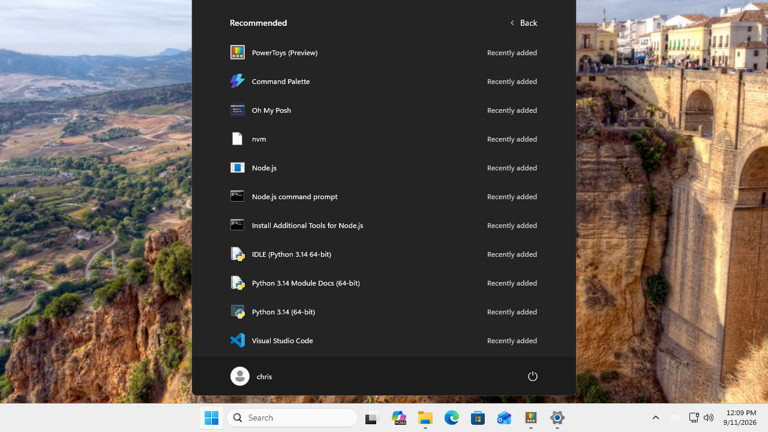
Task: Click into the taskbar Search box
Action: pos(292,418)
